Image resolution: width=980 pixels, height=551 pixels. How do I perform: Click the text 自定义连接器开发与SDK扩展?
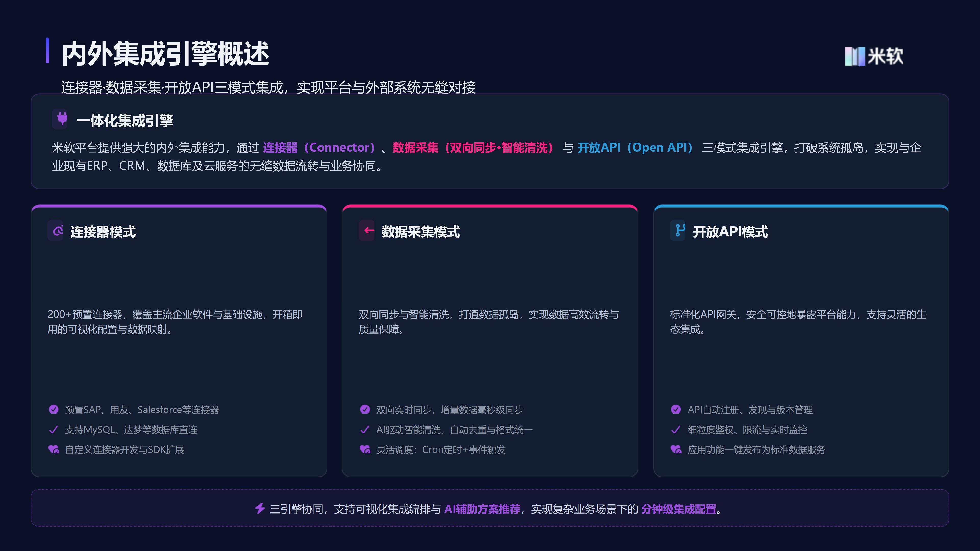[x=124, y=449]
